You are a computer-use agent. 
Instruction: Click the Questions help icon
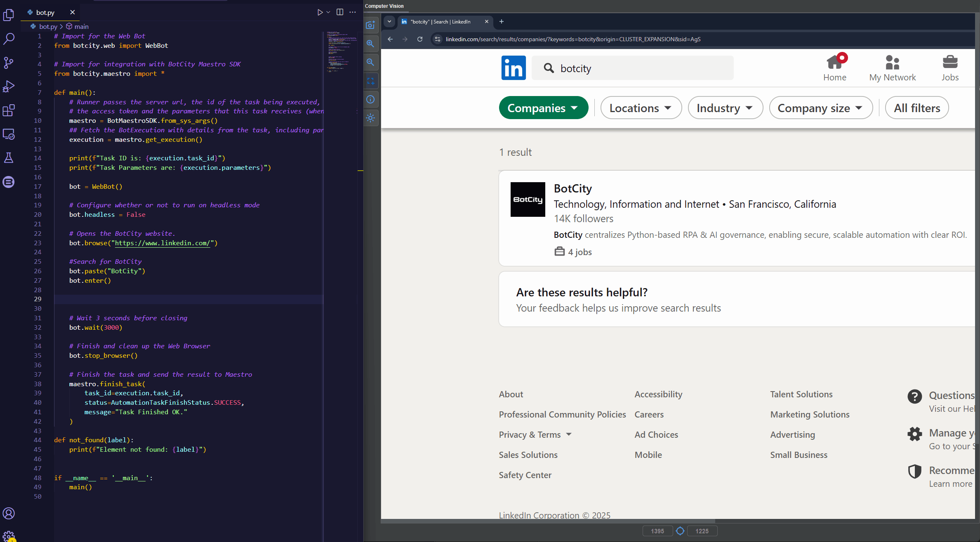(914, 397)
